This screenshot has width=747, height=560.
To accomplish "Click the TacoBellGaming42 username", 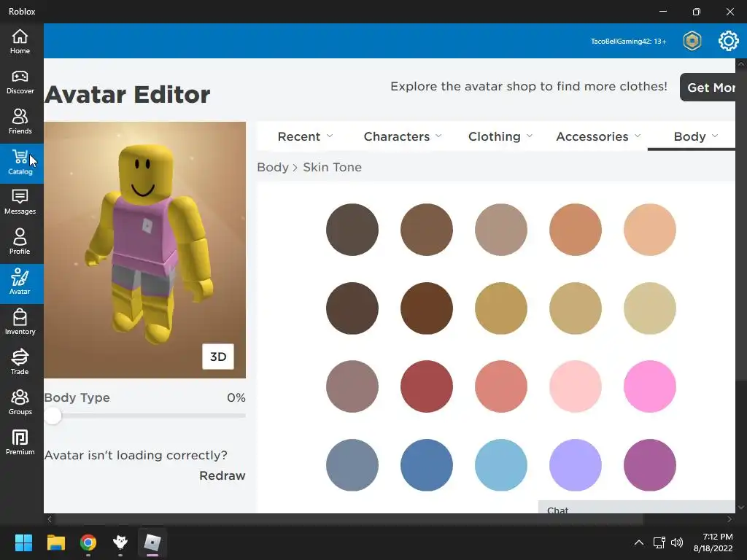I will pos(628,42).
